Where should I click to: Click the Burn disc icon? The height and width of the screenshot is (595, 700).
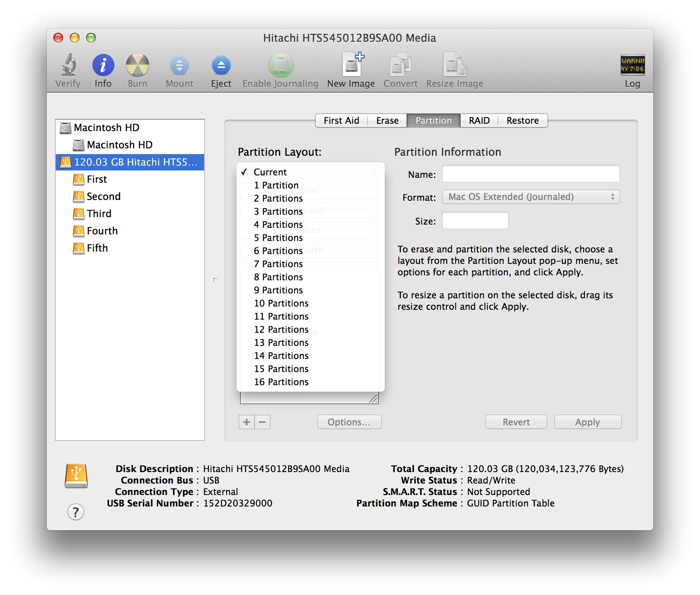[137, 65]
